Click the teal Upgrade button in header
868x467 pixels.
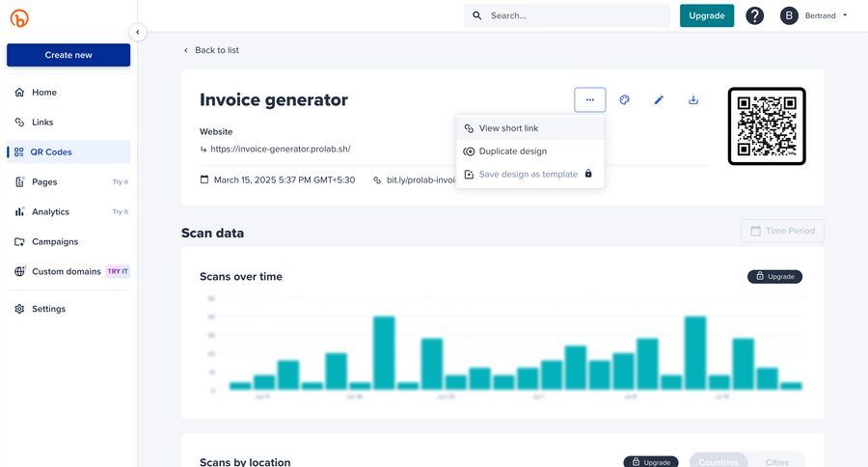click(x=707, y=15)
